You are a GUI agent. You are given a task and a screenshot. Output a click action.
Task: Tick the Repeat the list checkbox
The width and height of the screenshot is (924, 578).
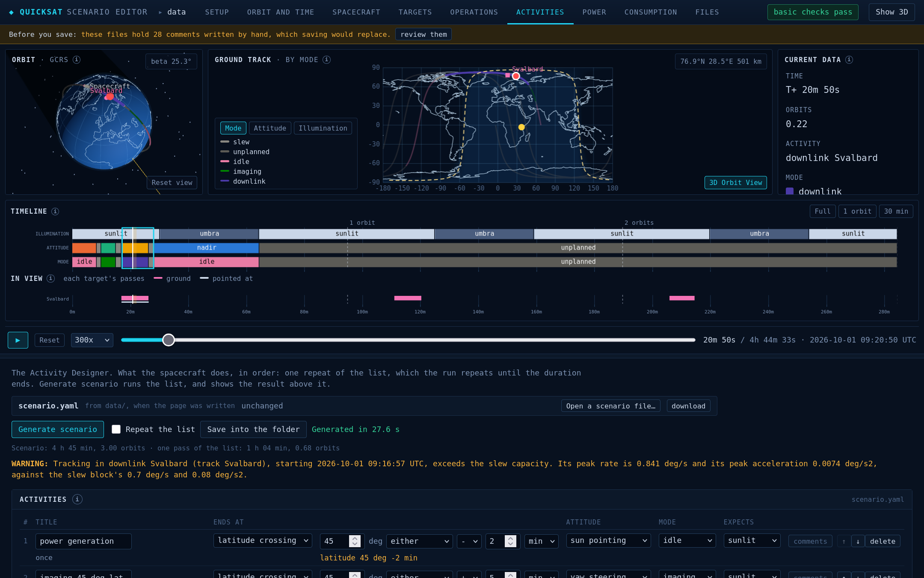(116, 429)
